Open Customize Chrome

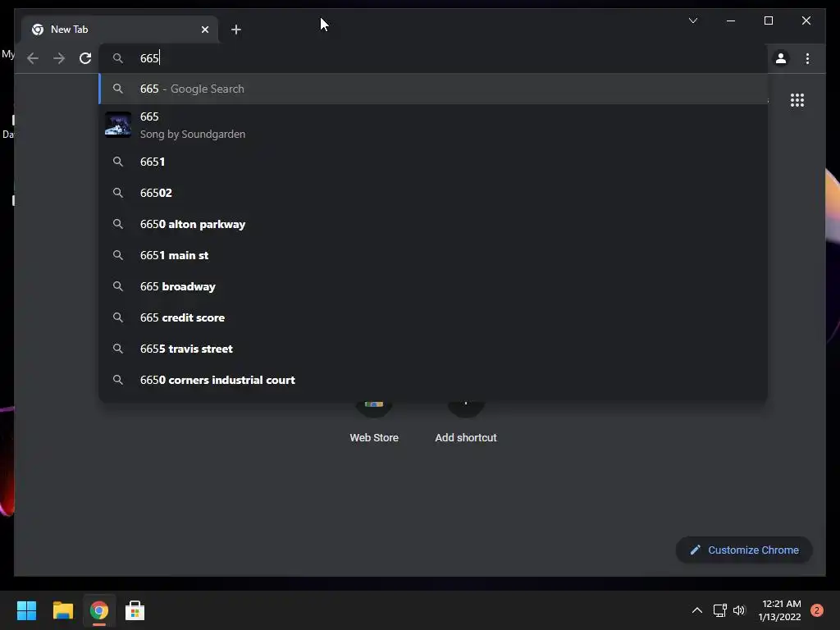[744, 550]
